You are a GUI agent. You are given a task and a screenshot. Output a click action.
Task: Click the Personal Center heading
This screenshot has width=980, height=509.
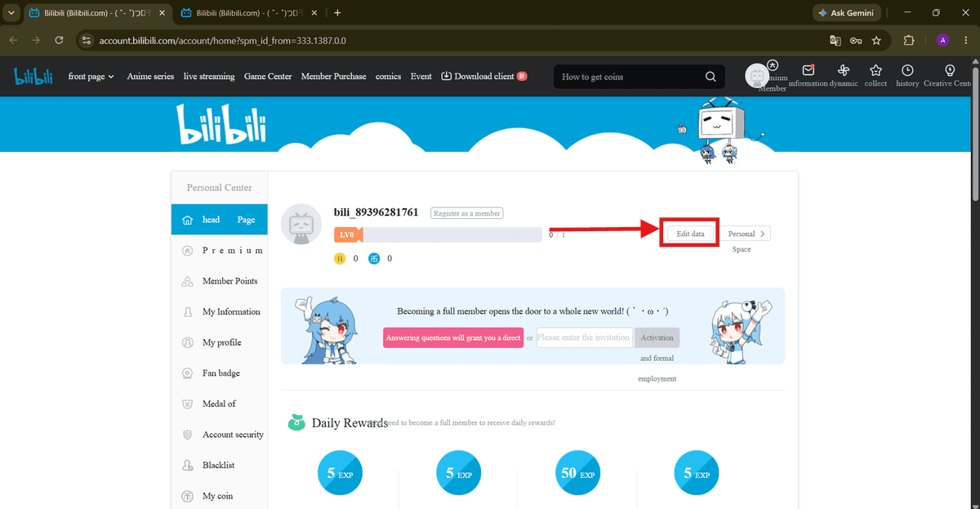(219, 187)
